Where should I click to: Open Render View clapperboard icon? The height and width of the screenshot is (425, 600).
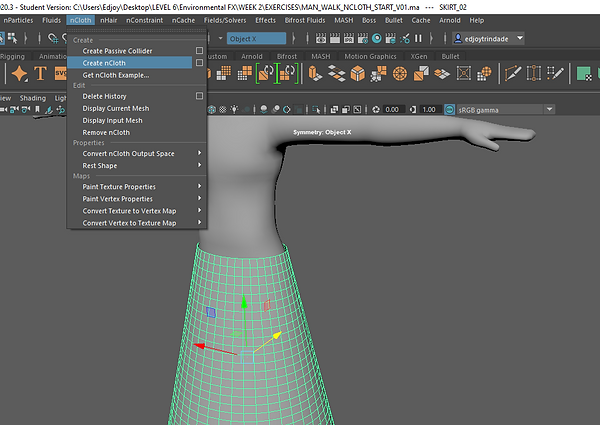(321, 38)
